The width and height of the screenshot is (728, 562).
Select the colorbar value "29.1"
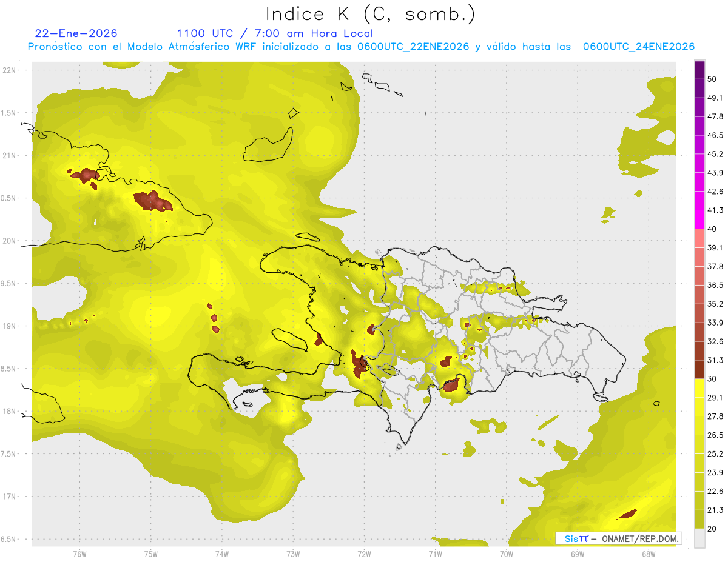[715, 398]
